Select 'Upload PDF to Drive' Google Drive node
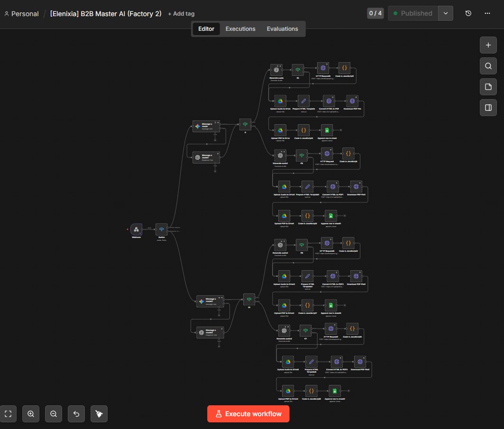This screenshot has width=504, height=429. pyautogui.click(x=280, y=130)
